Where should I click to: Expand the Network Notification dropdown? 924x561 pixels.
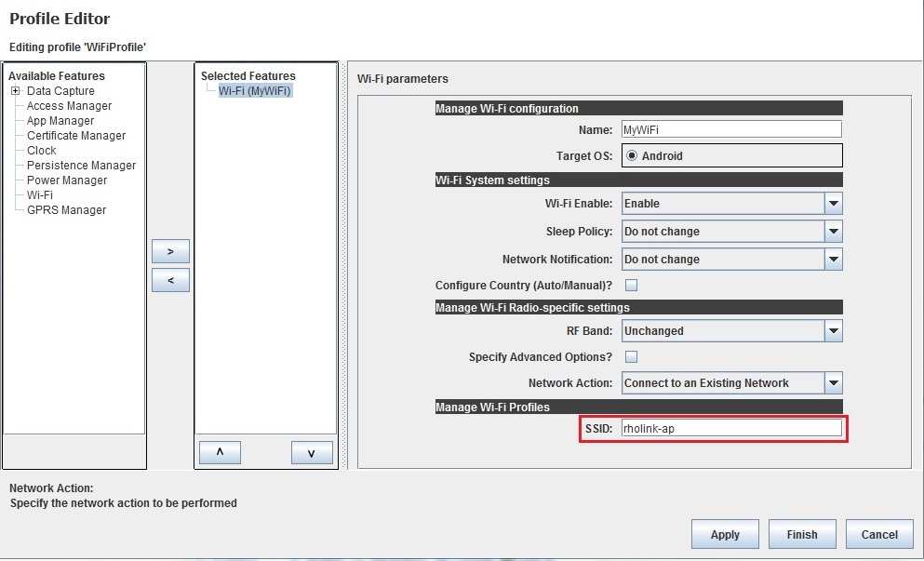click(x=833, y=260)
